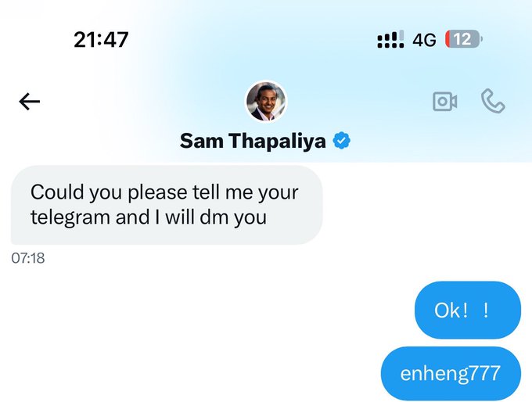Click "Could you please" text in message
The width and height of the screenshot is (532, 402).
95,192
